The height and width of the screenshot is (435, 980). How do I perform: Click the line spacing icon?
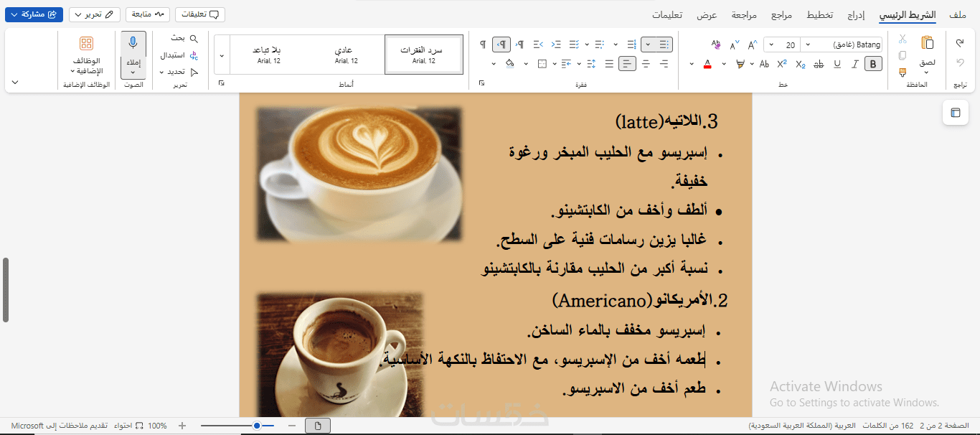point(591,64)
